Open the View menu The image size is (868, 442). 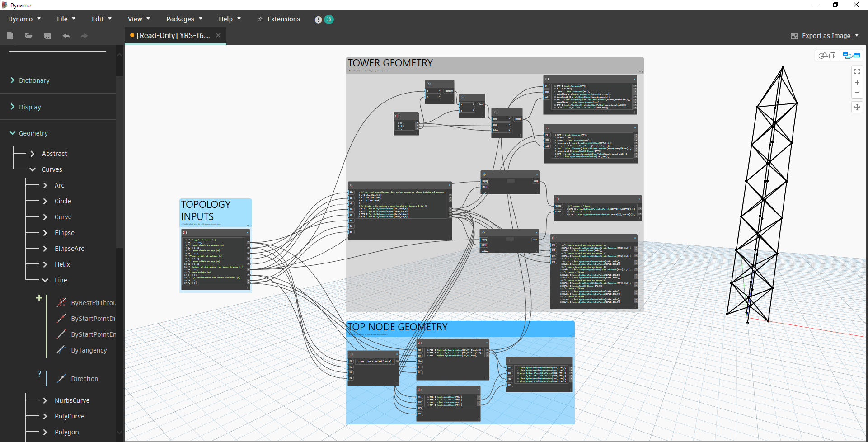[x=139, y=19]
